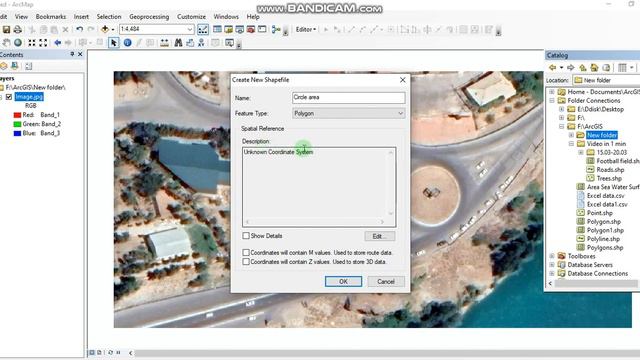Open the Selection menu
The width and height of the screenshot is (640, 360).
click(109, 17)
